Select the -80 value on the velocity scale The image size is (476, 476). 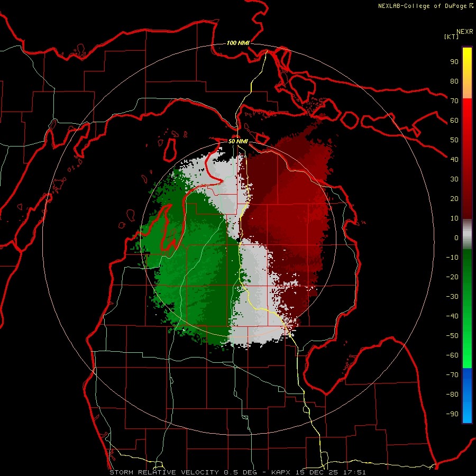click(x=452, y=395)
